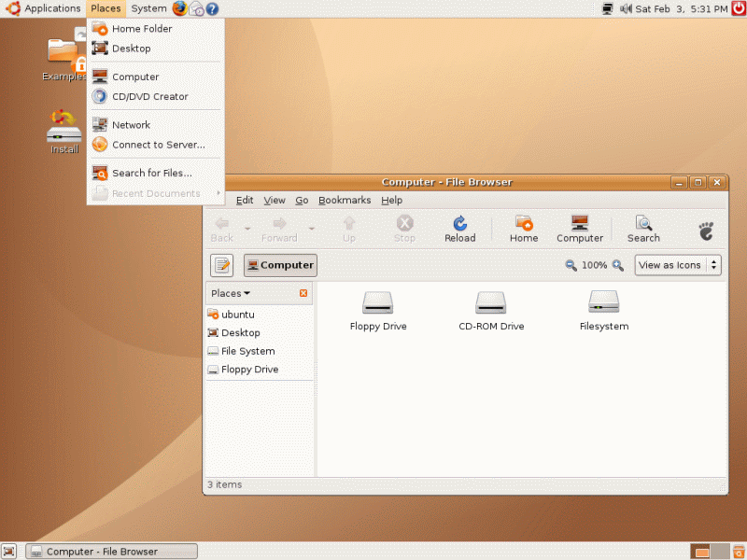Close the Places sidebar pane
The height and width of the screenshot is (560, 747).
[x=303, y=293]
